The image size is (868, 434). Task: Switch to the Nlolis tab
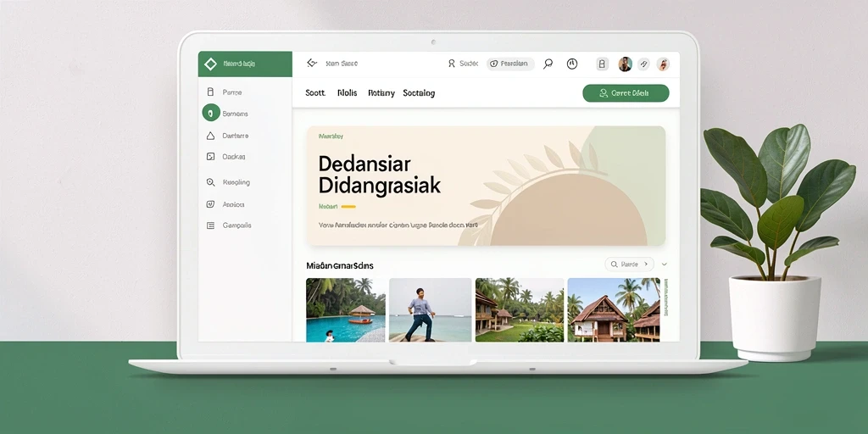(347, 93)
